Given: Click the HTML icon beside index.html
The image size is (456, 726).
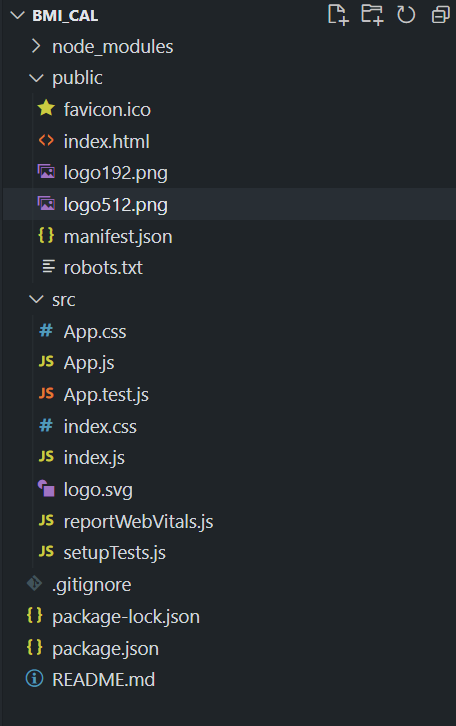Looking at the screenshot, I should pos(46,141).
